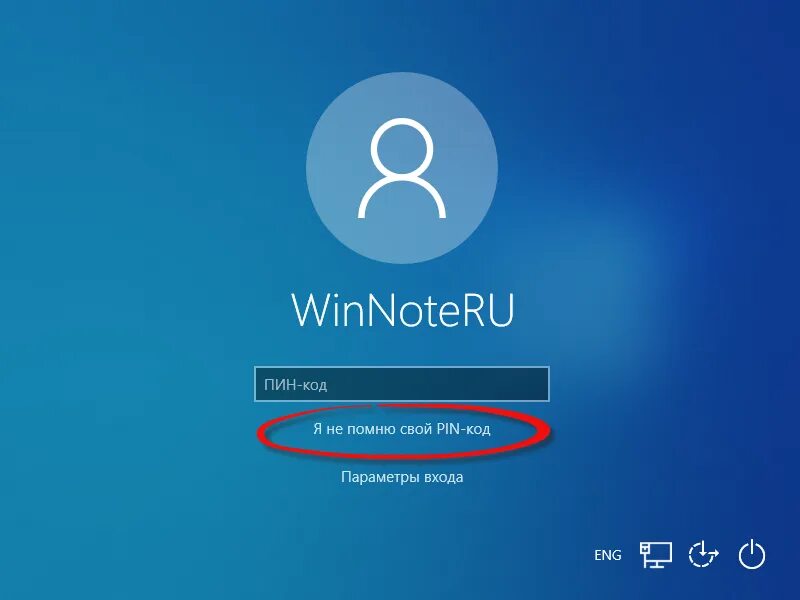Open the 'Я не помню свой PIN-код' link
This screenshot has height=600, width=800.
pyautogui.click(x=402, y=429)
